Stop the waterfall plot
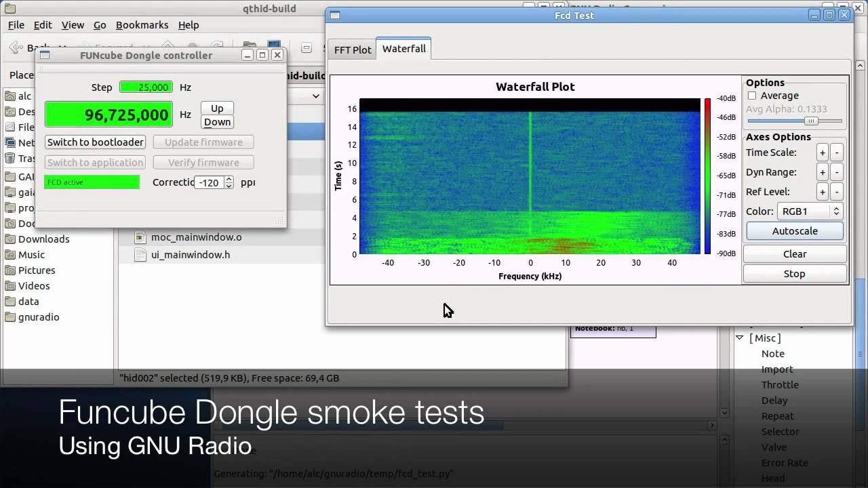Screen dimensions: 868x488 pos(795,274)
